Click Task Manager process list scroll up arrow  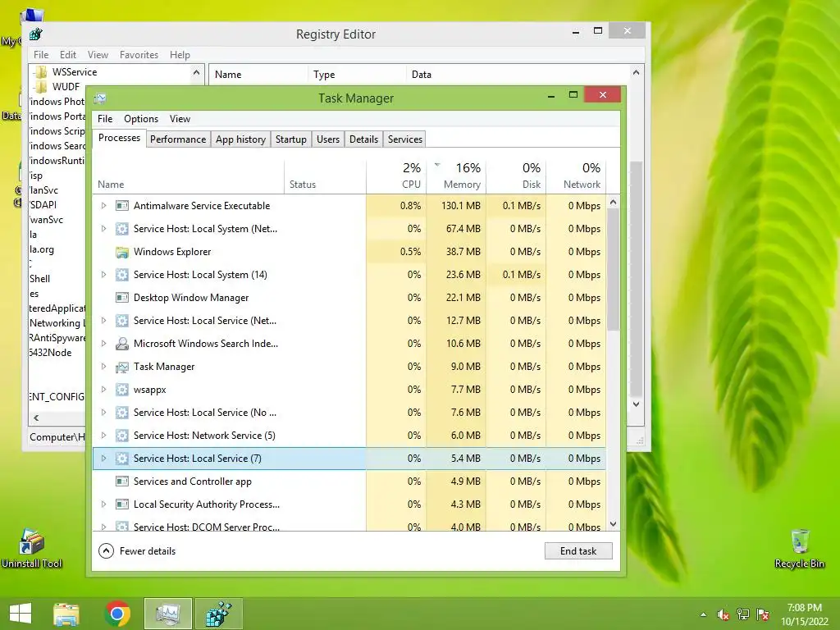coord(614,203)
